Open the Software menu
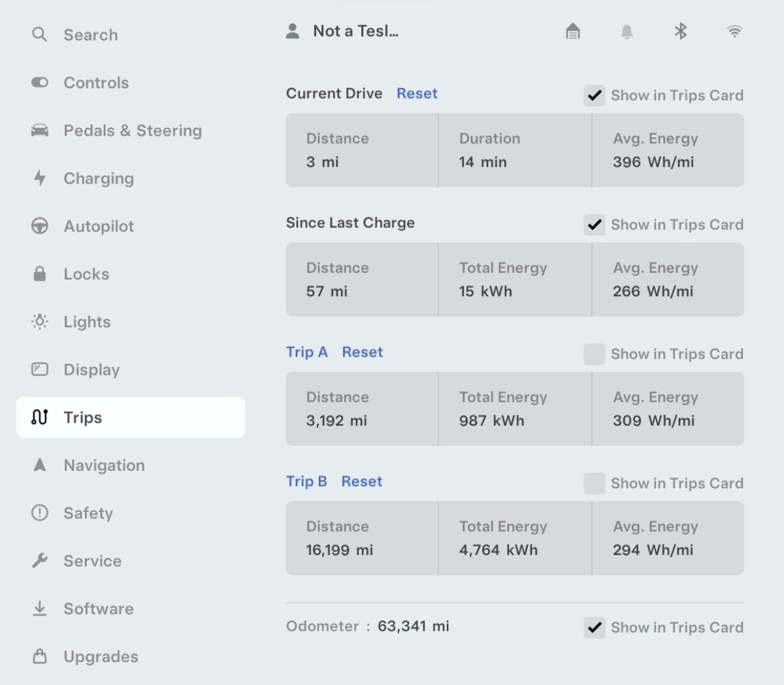The height and width of the screenshot is (685, 784). pyautogui.click(x=131, y=608)
